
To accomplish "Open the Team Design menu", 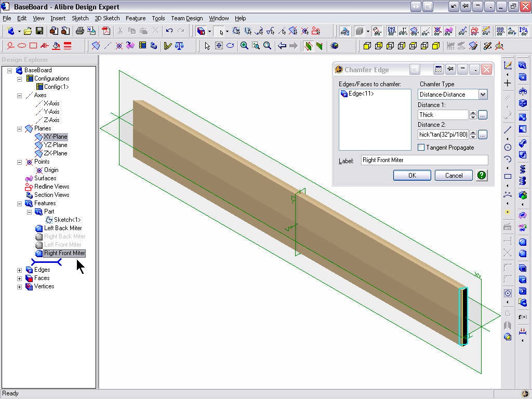I will [x=187, y=18].
